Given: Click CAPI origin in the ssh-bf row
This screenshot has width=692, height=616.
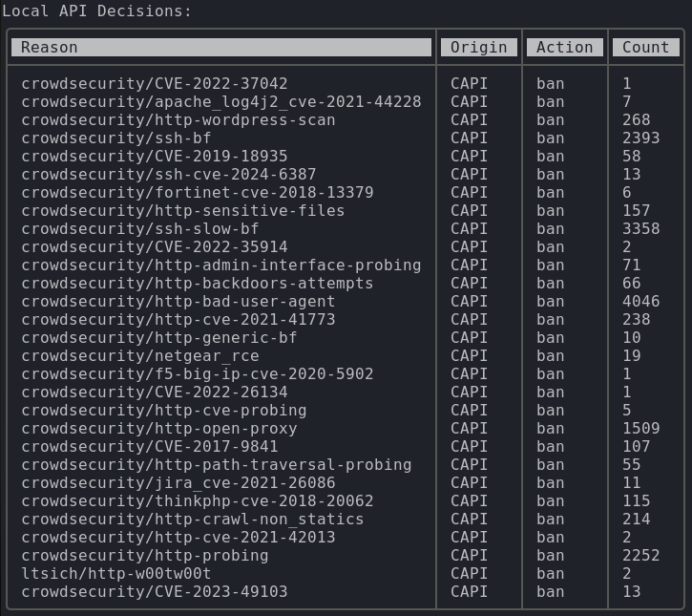Looking at the screenshot, I should 470,138.
